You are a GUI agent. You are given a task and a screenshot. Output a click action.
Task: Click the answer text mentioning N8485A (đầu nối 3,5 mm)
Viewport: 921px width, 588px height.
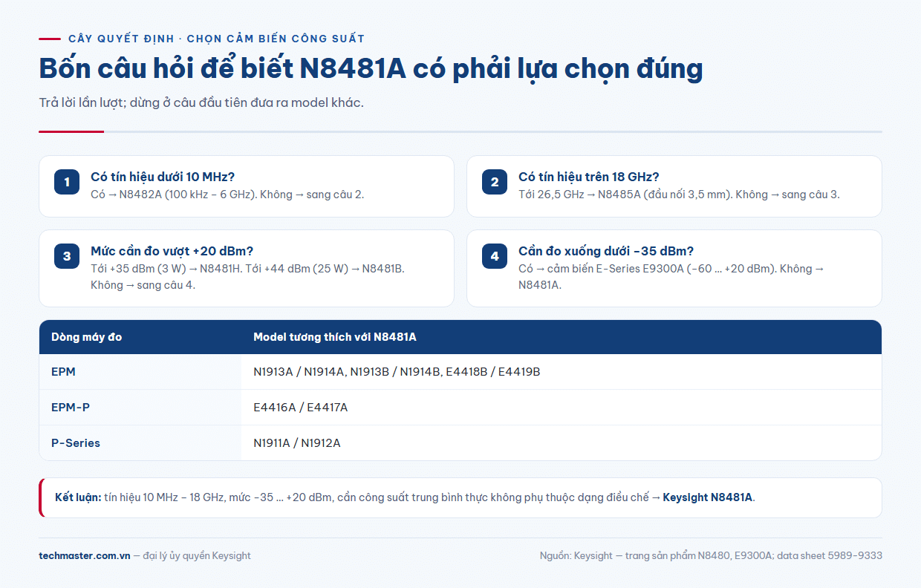coord(679,195)
